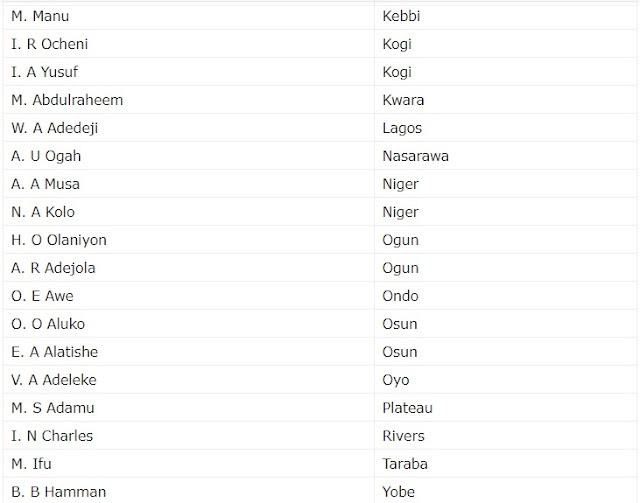Click the I. R Ocheni name cell
640x503 pixels.
tap(53, 44)
